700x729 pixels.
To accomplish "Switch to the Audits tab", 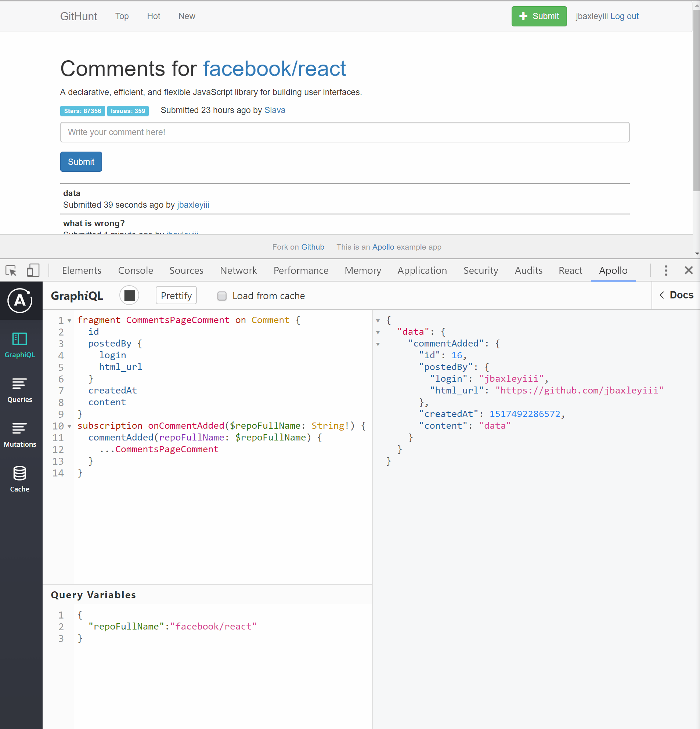I will point(528,271).
